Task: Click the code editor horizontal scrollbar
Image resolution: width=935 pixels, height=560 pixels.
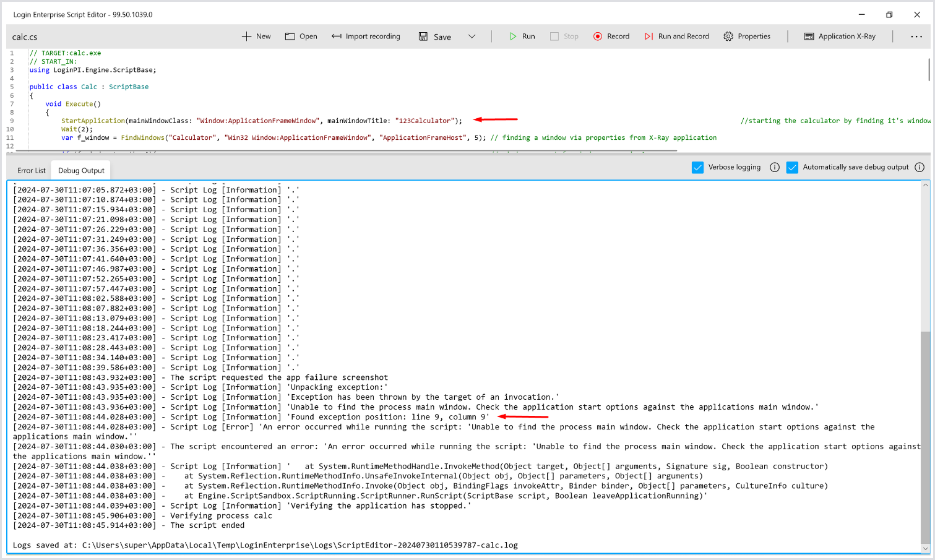Action: [x=347, y=150]
